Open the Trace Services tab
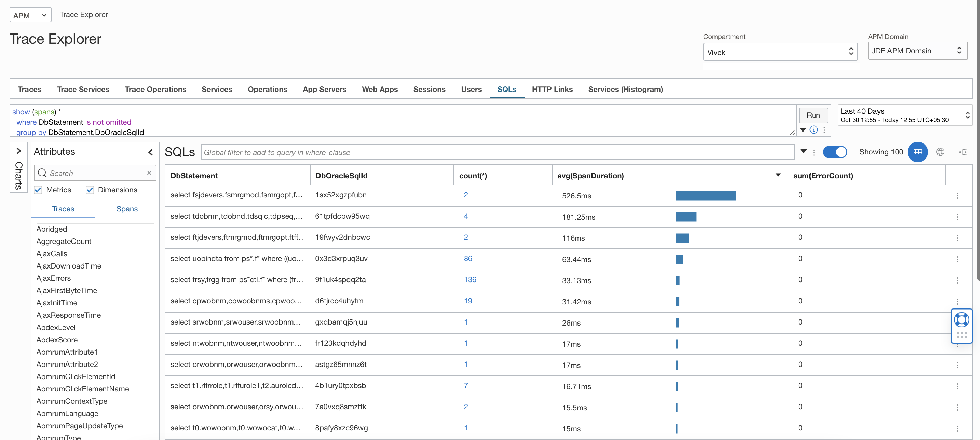 83,90
